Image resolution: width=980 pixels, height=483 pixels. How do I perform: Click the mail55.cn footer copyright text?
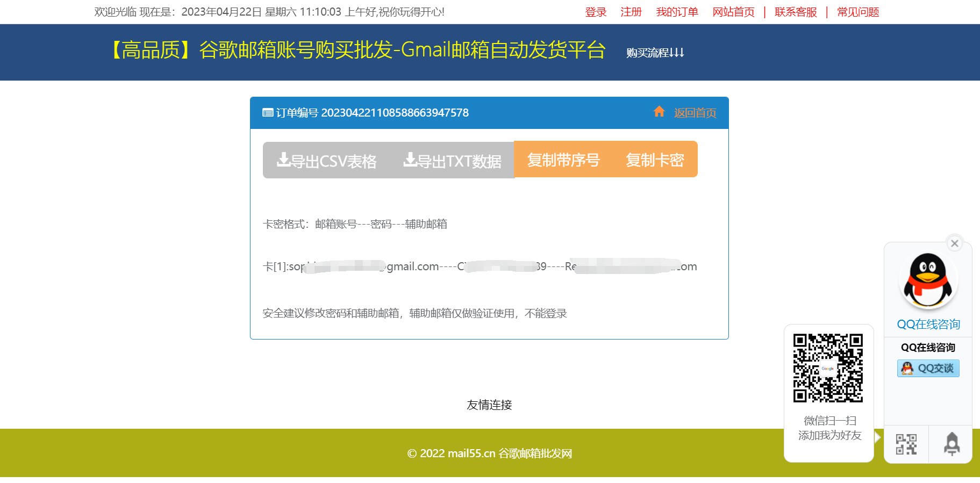(490, 453)
